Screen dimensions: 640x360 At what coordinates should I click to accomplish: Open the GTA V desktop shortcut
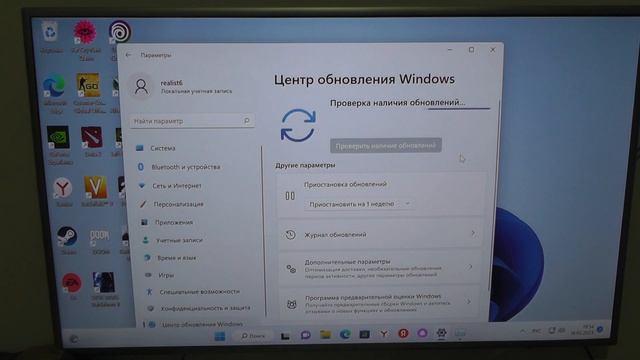point(96,187)
